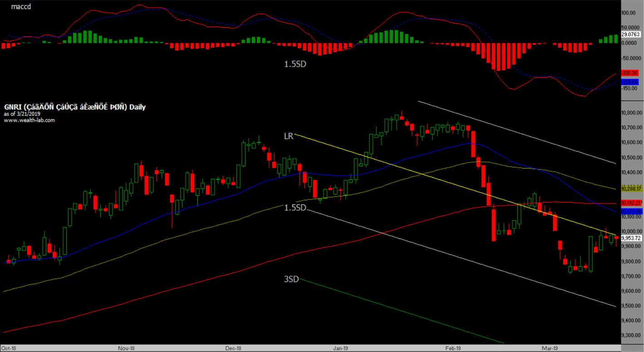Image resolution: width=644 pixels, height=352 pixels.
Task: Click the Feb-19 date axis label
Action: 453,348
